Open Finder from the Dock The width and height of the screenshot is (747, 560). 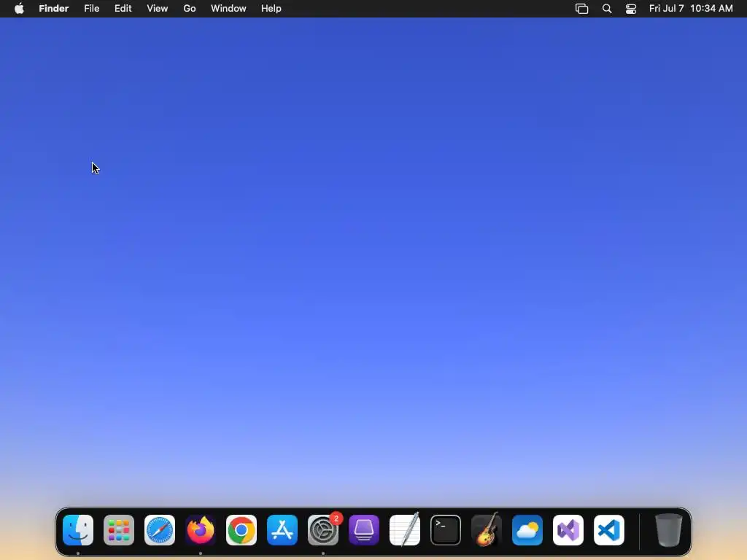click(x=78, y=530)
